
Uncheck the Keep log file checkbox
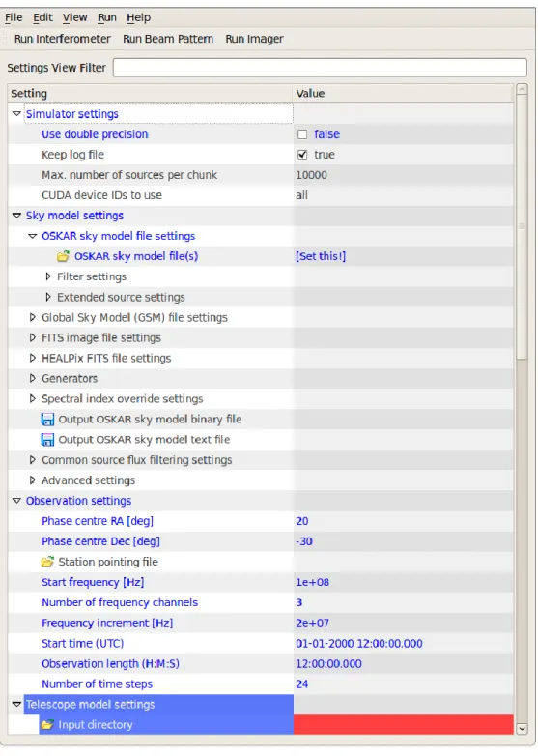tap(302, 155)
